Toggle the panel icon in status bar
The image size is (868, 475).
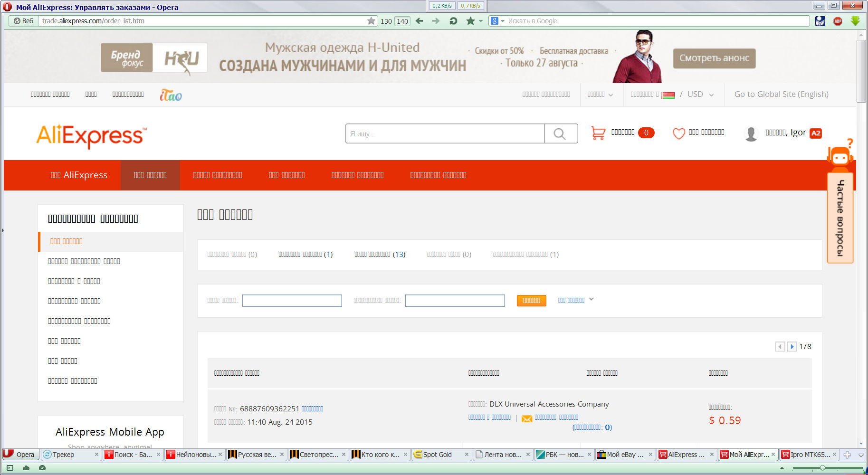click(10, 468)
